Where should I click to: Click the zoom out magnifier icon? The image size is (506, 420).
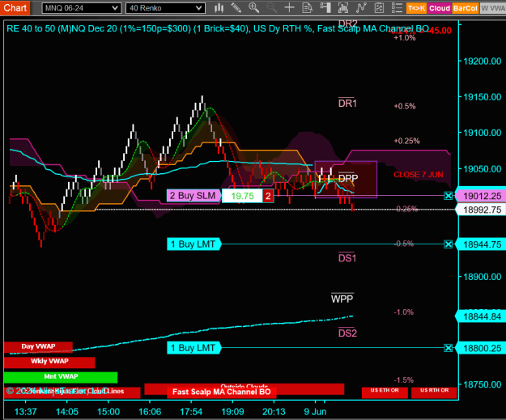271,8
